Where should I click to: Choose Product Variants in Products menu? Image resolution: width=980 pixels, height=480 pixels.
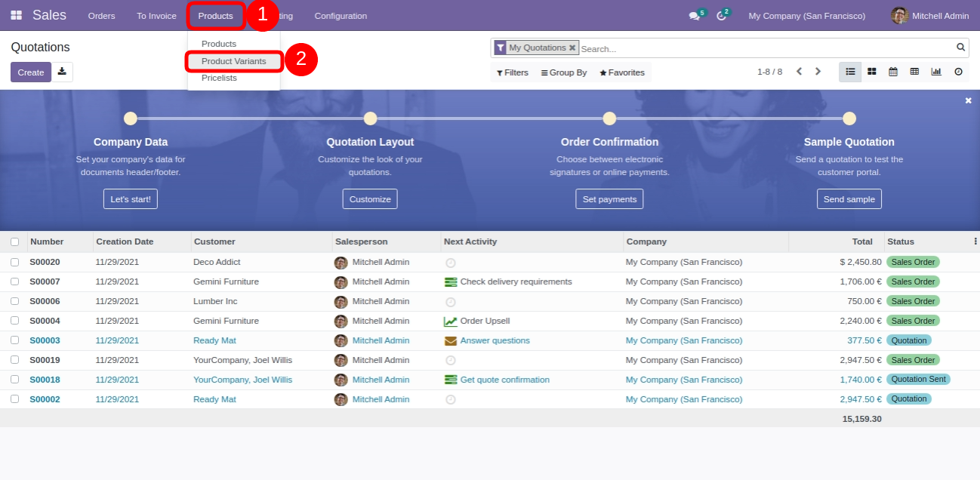(x=233, y=61)
